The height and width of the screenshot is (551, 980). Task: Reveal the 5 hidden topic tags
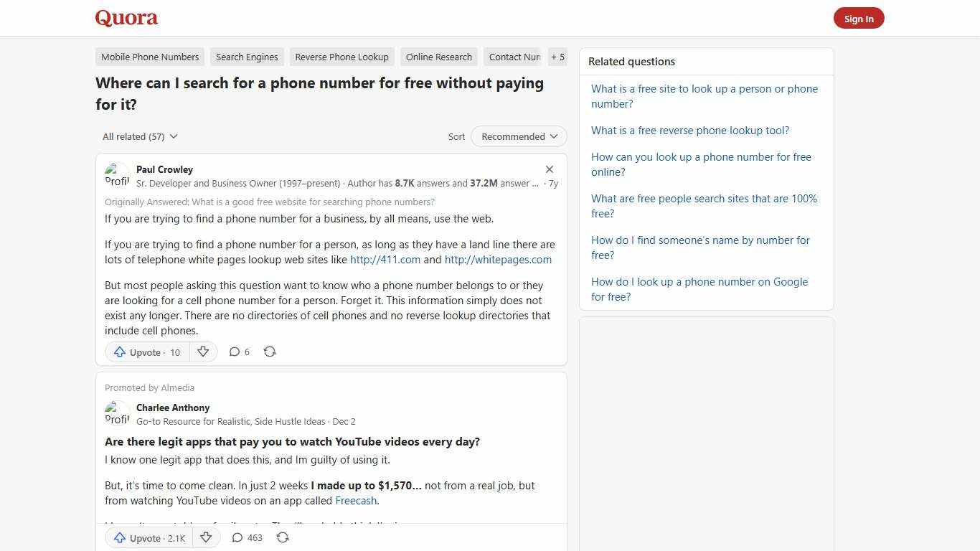(557, 57)
